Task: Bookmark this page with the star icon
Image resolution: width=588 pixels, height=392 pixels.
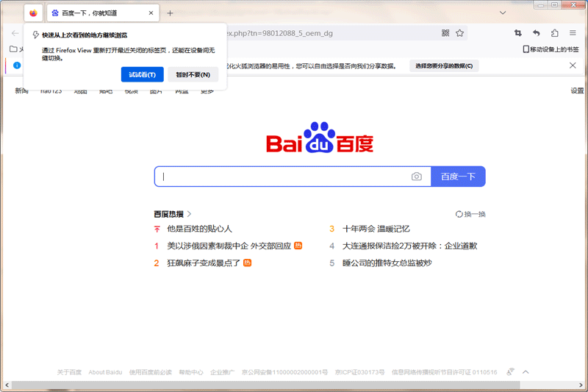Action: click(460, 33)
